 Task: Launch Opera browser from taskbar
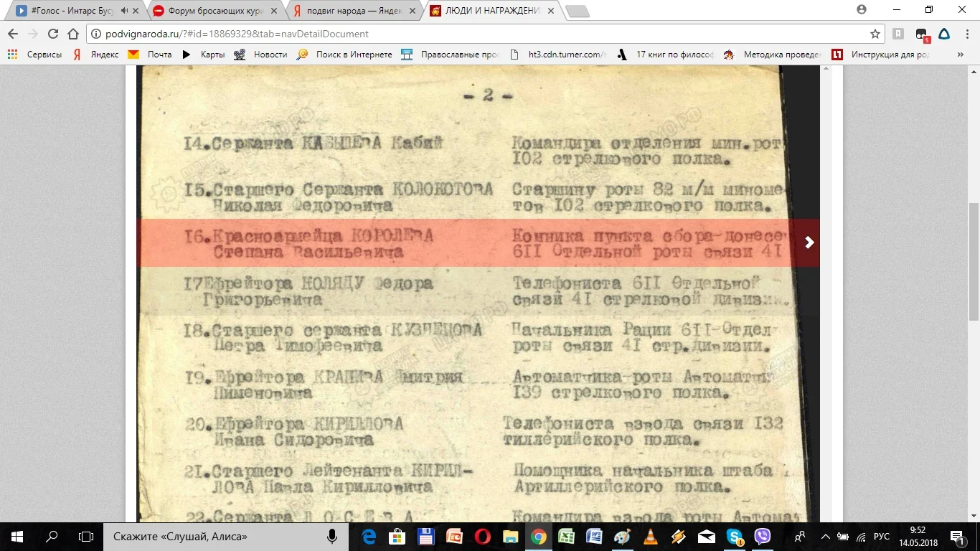pos(482,537)
